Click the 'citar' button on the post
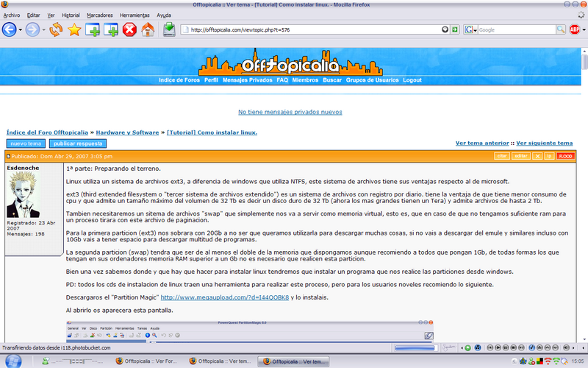Image resolution: width=588 pixels, height=368 pixels. click(502, 156)
